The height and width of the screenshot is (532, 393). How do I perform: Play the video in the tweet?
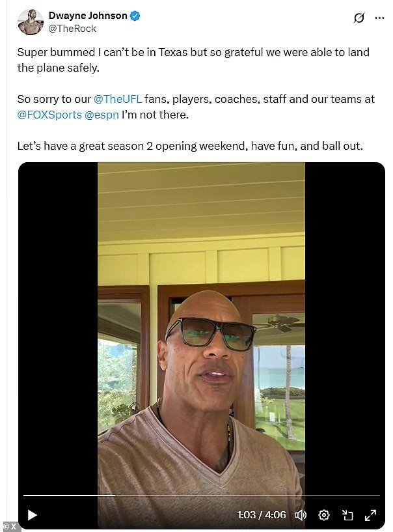click(32, 515)
